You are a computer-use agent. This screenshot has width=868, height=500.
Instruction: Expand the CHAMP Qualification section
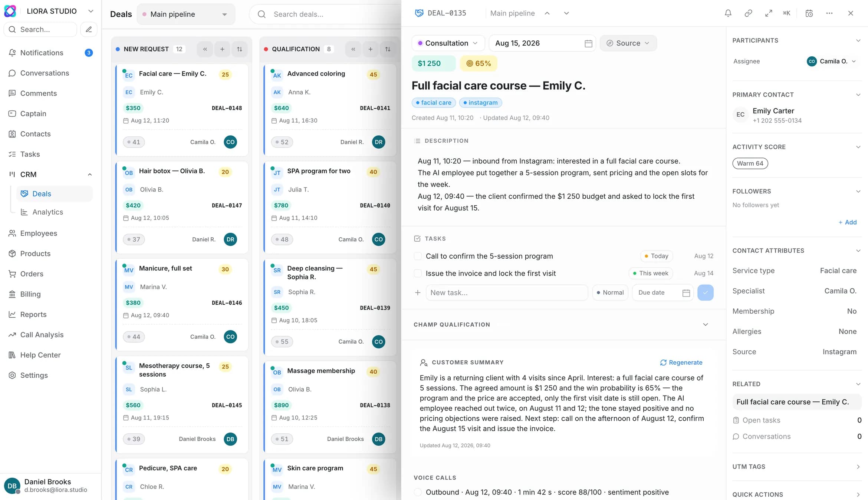pos(705,325)
